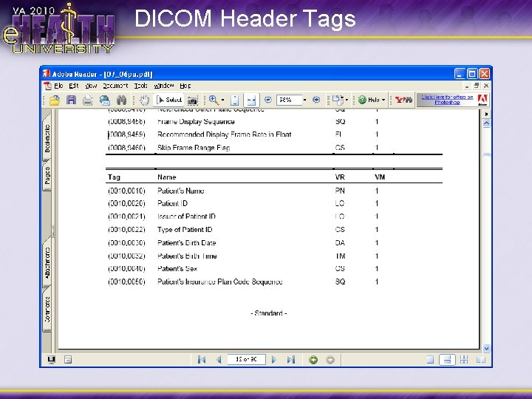Click the green Previous View button
Image resolution: width=532 pixels, height=399 pixels.
313,360
